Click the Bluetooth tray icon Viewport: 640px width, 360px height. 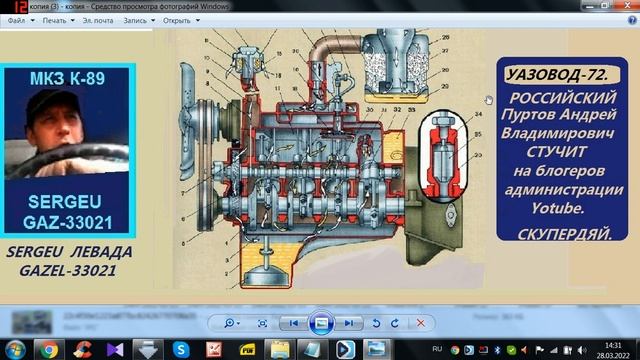coord(497,350)
